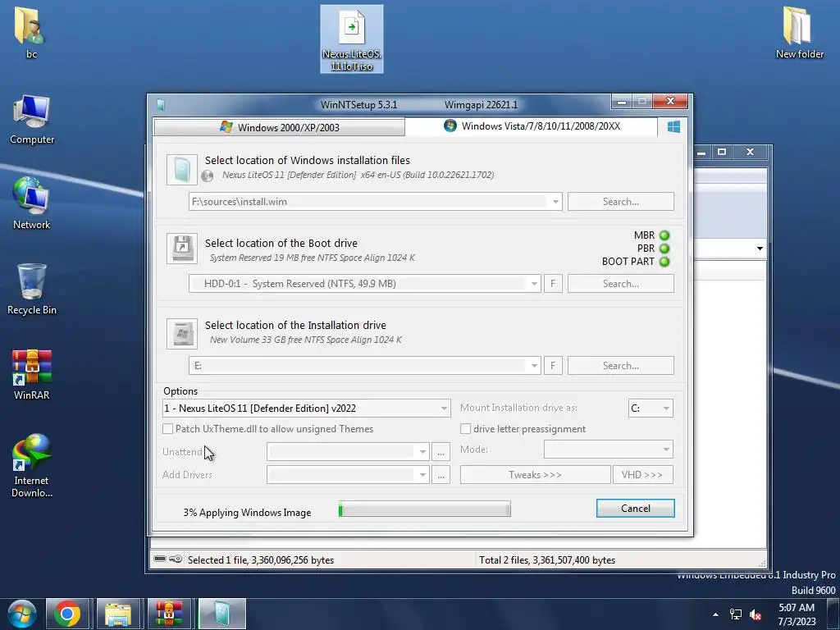The width and height of the screenshot is (840, 630).
Task: Click the status bar's 'Selected 1 file' text
Action: point(260,559)
